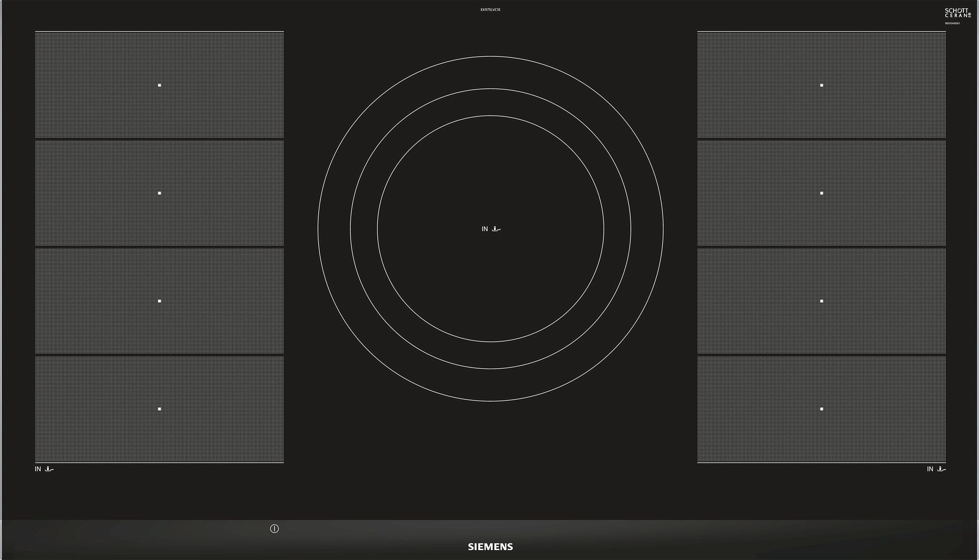Click center dot of top-right cooking zone
Screen dimensions: 979x560
pyautogui.click(x=821, y=85)
